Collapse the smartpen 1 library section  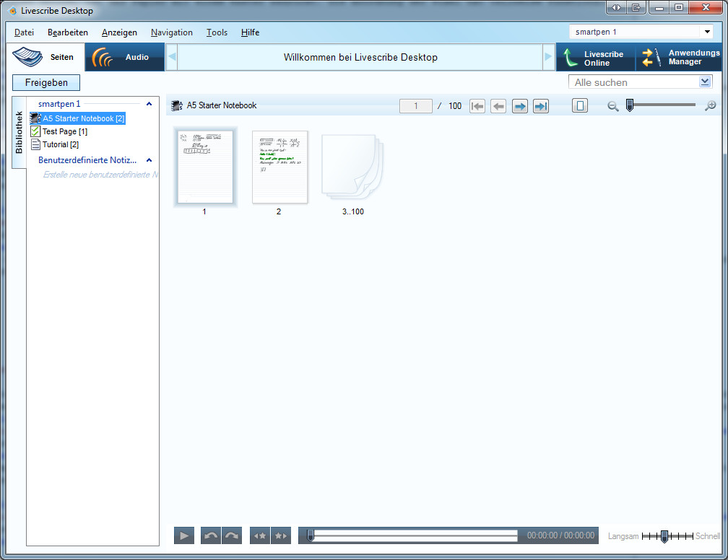[149, 104]
